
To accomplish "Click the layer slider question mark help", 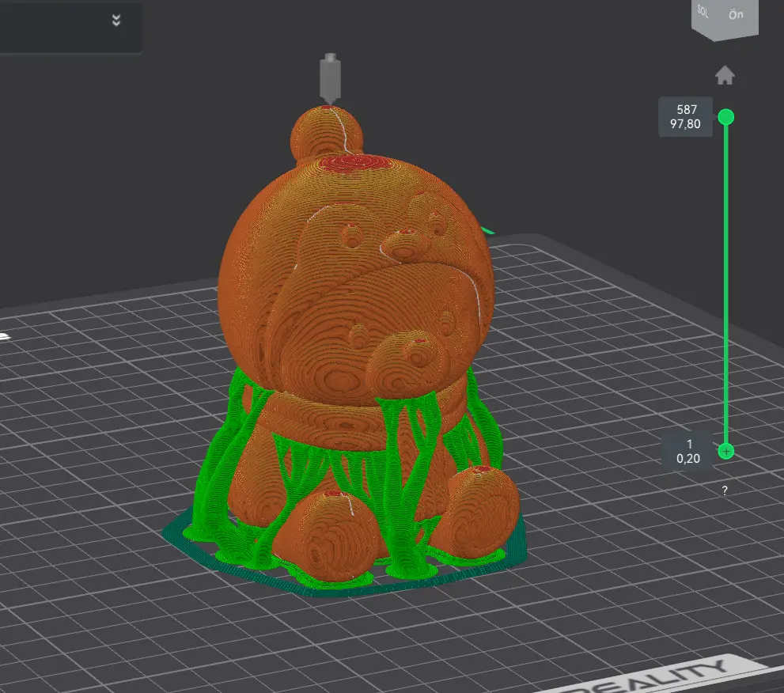I will tap(725, 490).
